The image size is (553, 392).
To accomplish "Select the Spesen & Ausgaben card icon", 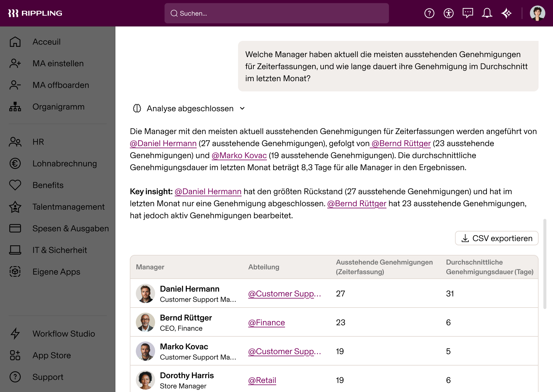I will click(x=15, y=228).
